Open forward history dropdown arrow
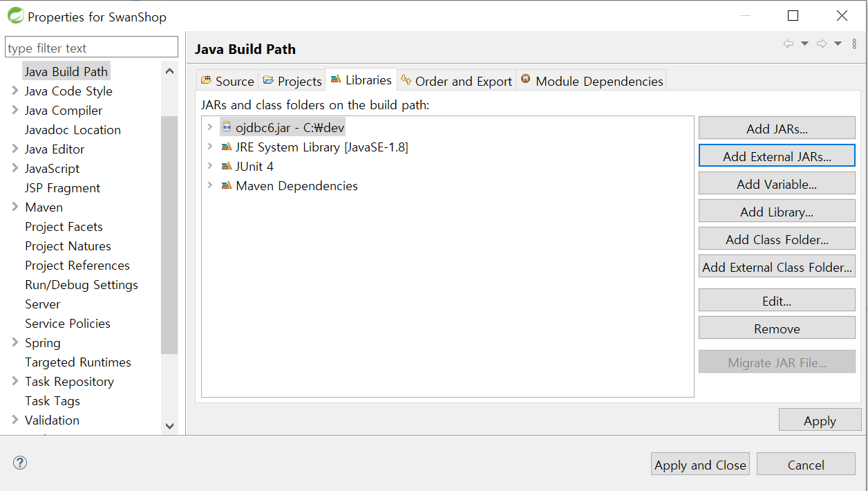This screenshot has width=868, height=491. (x=838, y=44)
